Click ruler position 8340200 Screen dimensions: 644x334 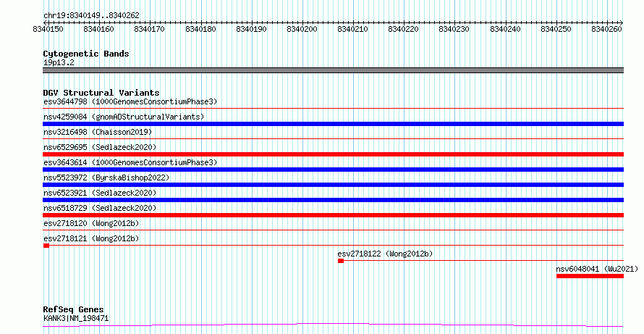(302, 29)
